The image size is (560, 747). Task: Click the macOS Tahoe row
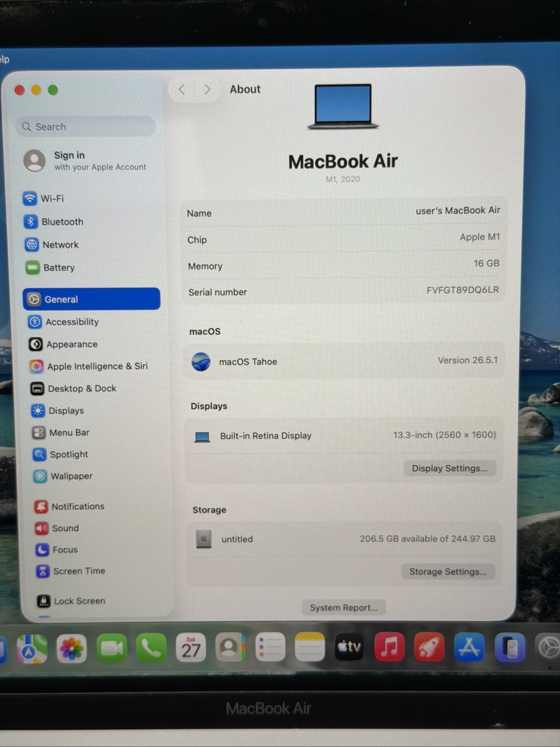[344, 361]
